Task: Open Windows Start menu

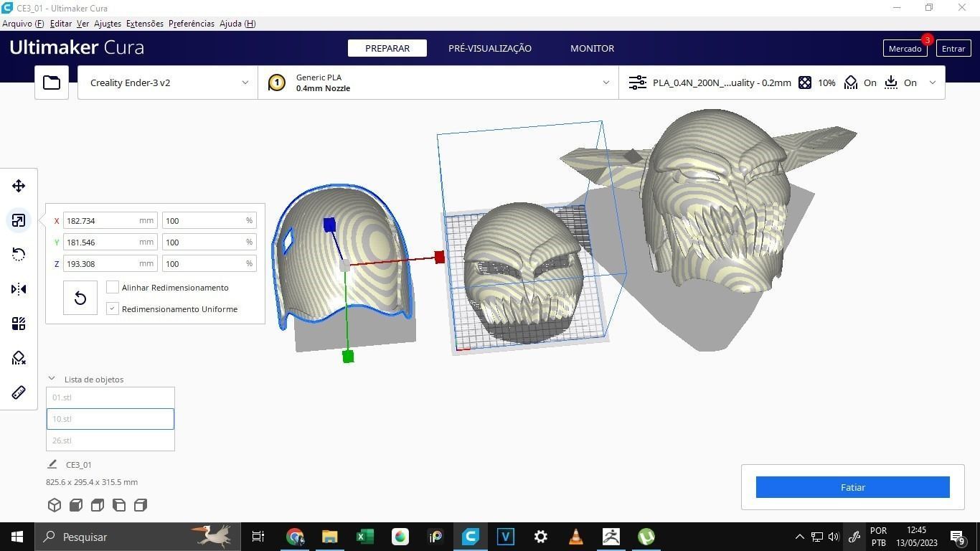Action: pyautogui.click(x=17, y=537)
